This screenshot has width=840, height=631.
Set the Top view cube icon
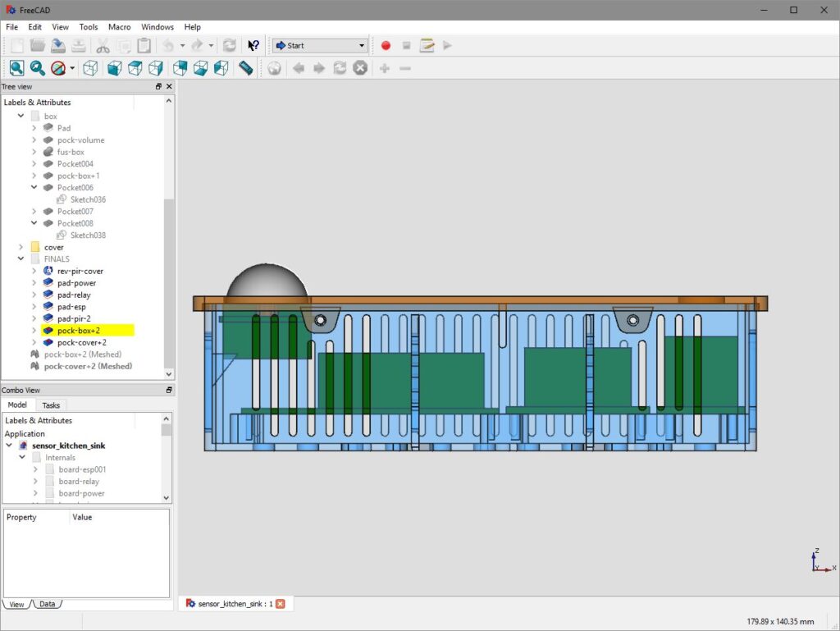point(135,68)
